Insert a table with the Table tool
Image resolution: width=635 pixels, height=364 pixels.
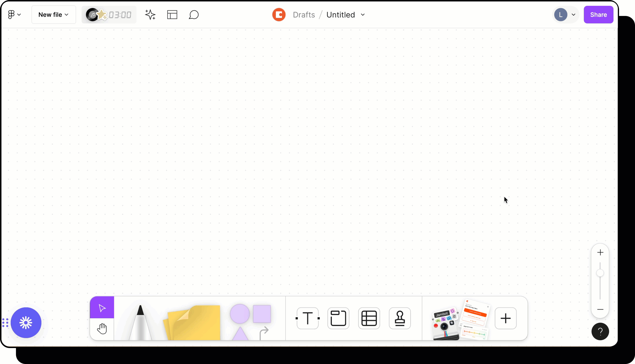[x=369, y=318]
